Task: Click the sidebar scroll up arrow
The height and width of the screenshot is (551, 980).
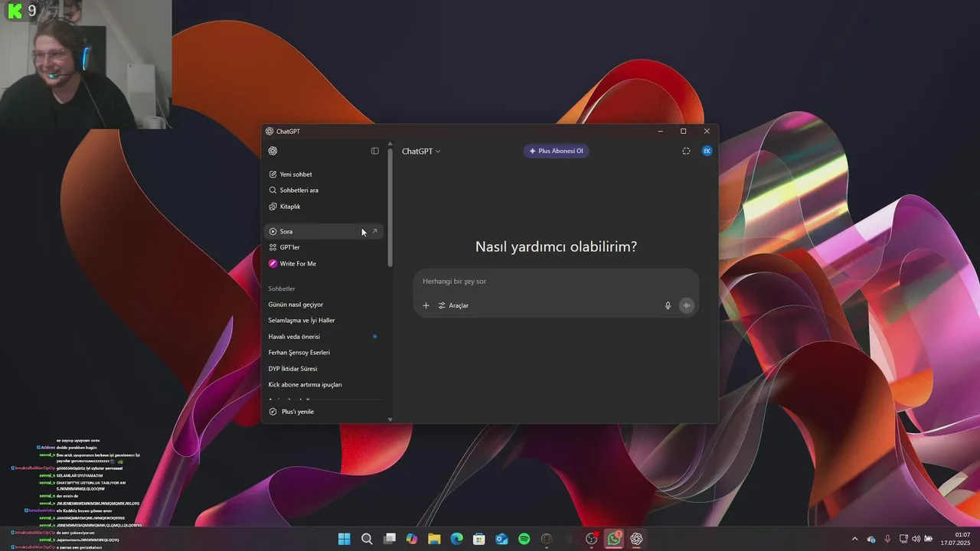Action: click(390, 144)
